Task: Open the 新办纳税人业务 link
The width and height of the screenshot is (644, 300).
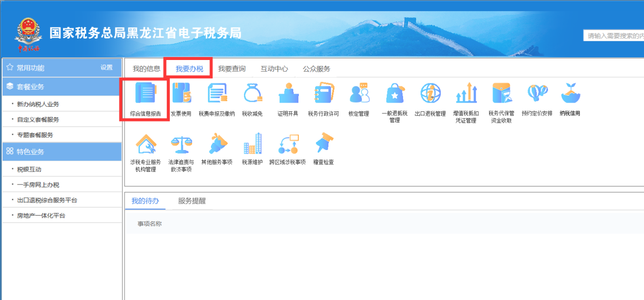Action: click(x=38, y=104)
